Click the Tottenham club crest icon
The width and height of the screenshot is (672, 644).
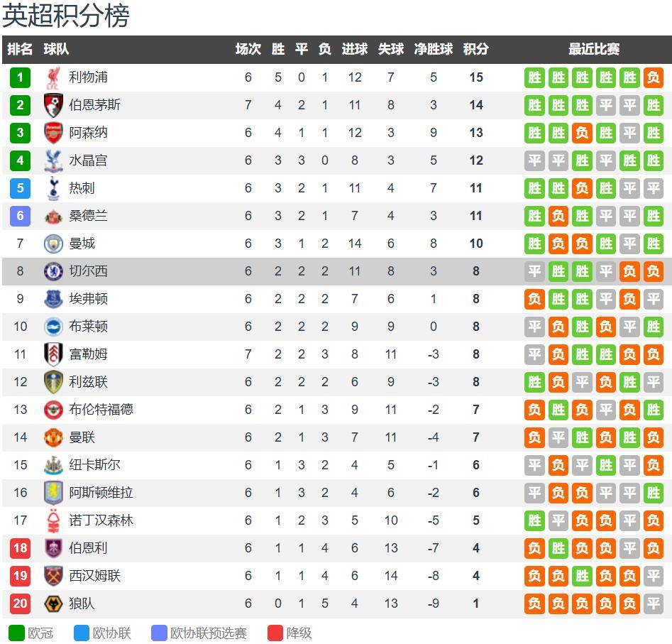click(x=53, y=188)
